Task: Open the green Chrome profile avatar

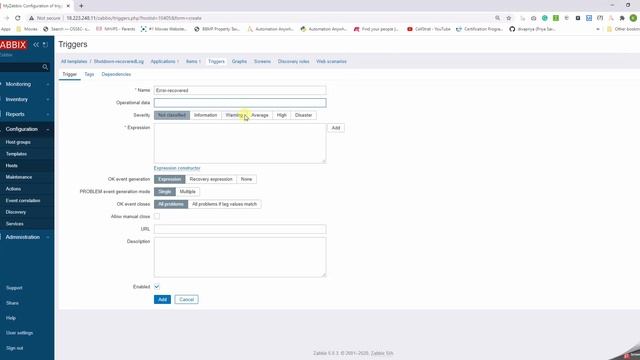Action: (633, 18)
